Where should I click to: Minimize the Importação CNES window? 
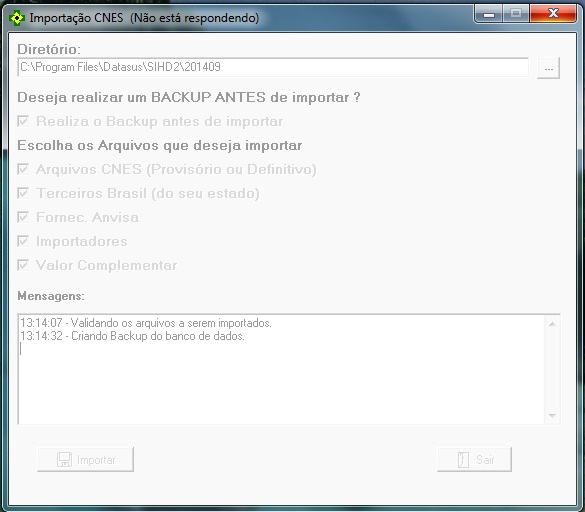point(489,14)
